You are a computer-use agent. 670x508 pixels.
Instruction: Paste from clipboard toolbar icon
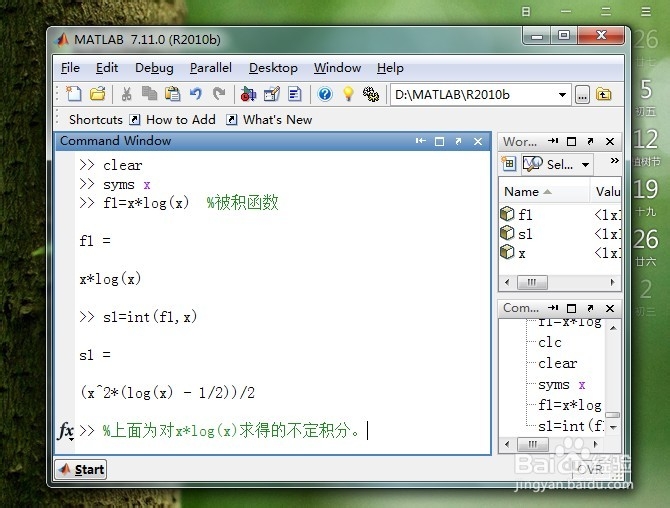pyautogui.click(x=173, y=94)
